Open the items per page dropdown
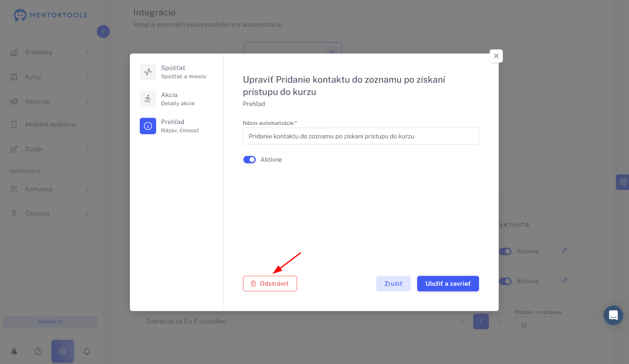The height and width of the screenshot is (364, 629). coord(548,325)
